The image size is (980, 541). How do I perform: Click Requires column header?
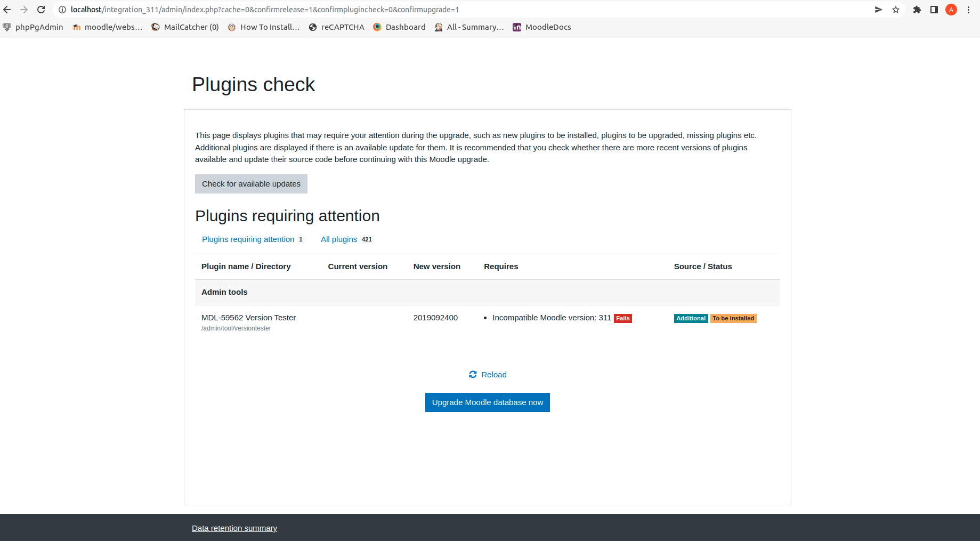501,267
